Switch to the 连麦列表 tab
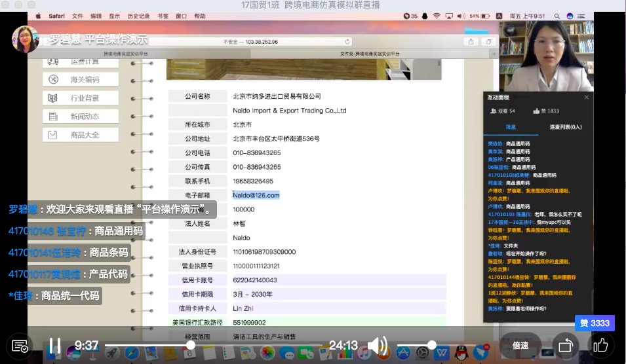626x364 pixels. coord(565,127)
